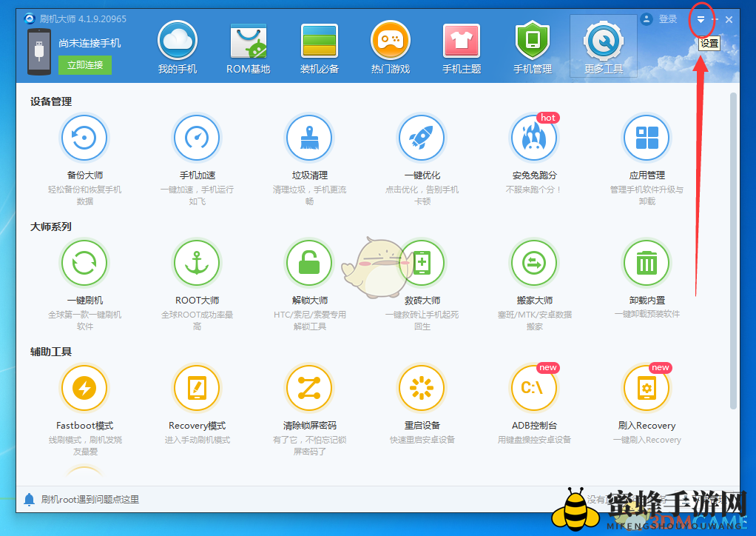756x536 pixels.
Task: Click the 立即连接 green button
Action: (85, 65)
